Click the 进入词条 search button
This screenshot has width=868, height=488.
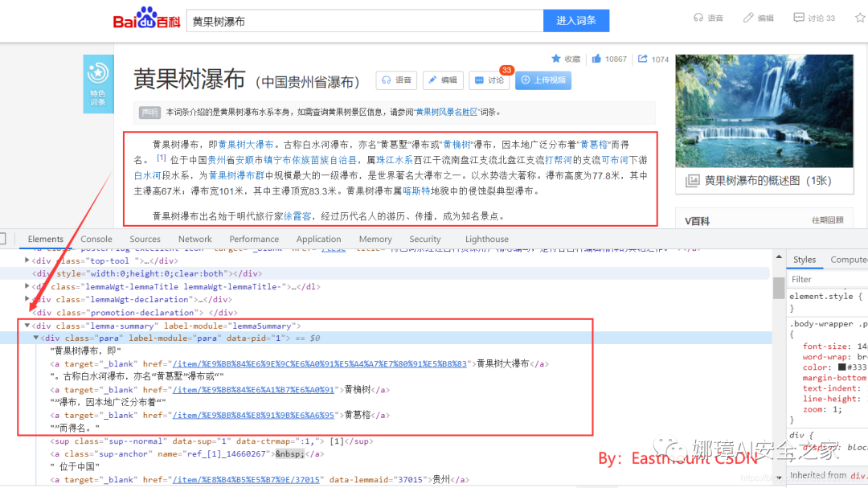576,20
